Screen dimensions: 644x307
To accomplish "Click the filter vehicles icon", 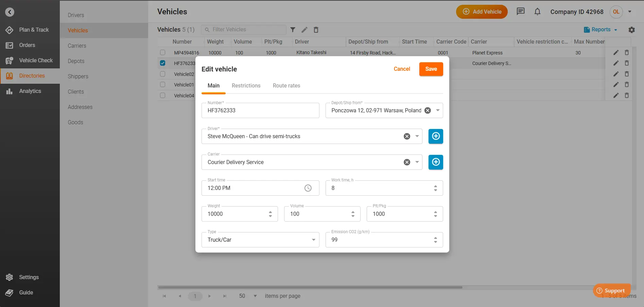I will pyautogui.click(x=293, y=30).
